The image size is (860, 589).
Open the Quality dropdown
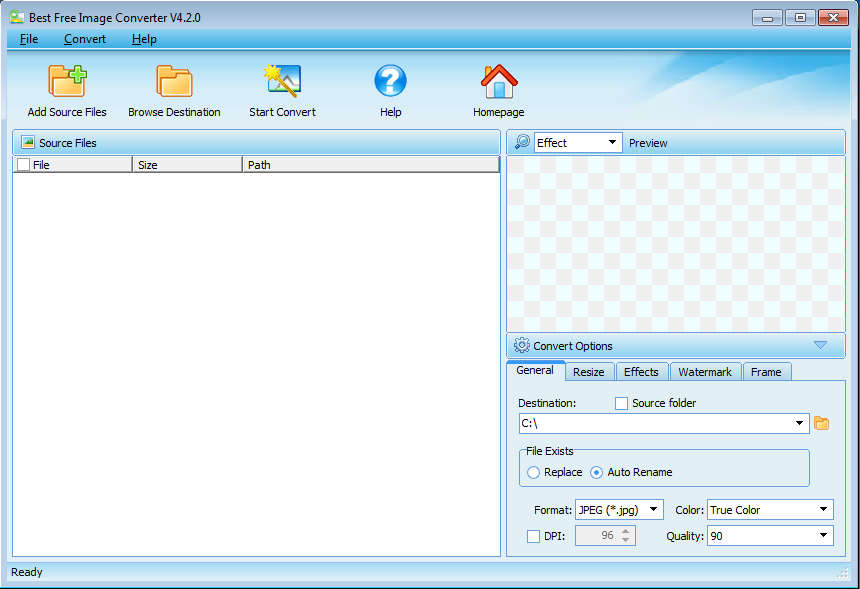click(822, 536)
